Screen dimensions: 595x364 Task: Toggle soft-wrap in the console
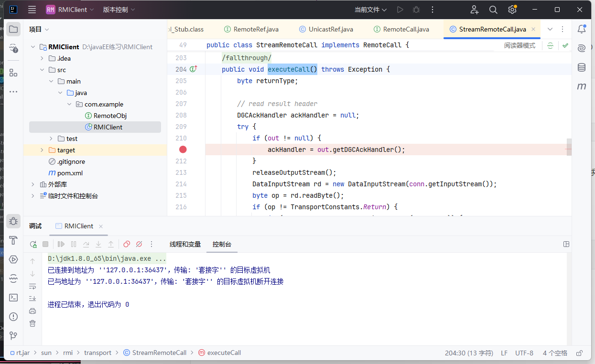tap(32, 286)
